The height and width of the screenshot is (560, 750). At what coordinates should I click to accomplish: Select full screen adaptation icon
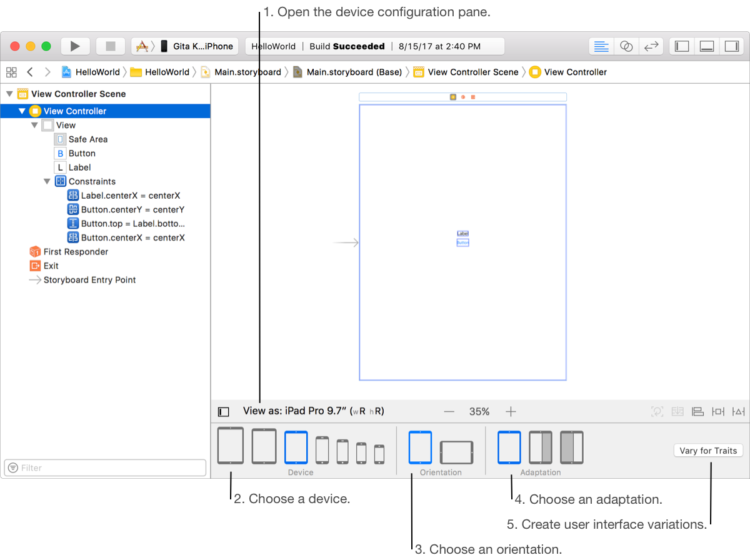[x=509, y=447]
